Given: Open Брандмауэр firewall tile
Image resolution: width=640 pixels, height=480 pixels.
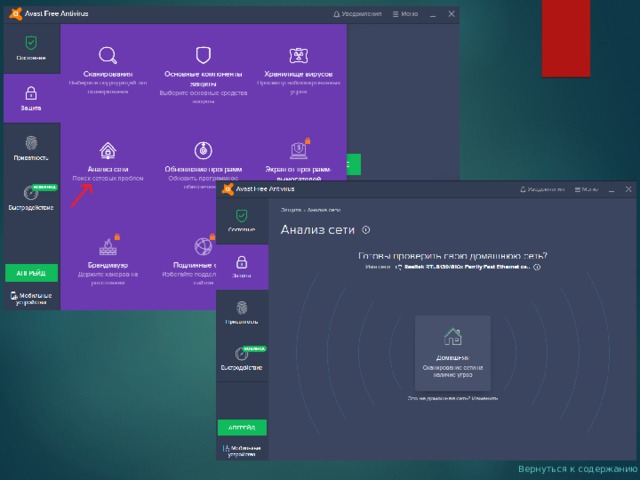Looking at the screenshot, I should (108, 260).
